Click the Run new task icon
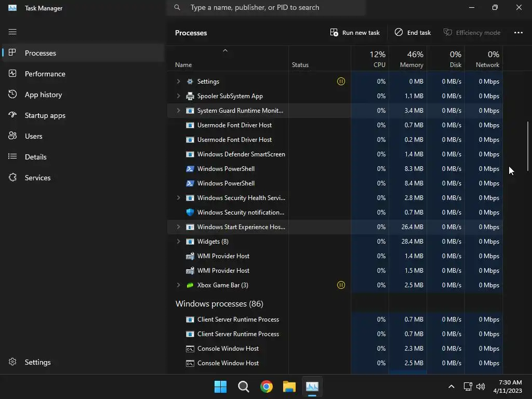 click(334, 33)
